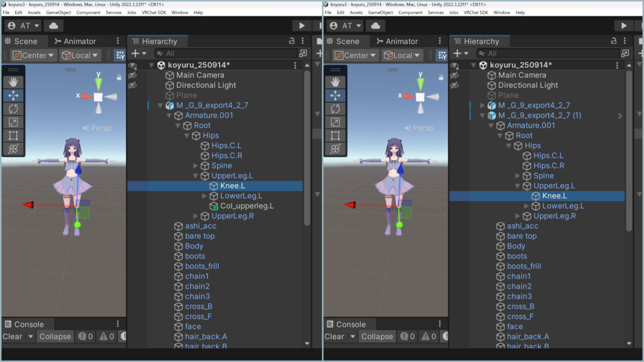Select the Scale tool in right Unity window
Viewport: 644px width, 362px height.
(x=335, y=123)
